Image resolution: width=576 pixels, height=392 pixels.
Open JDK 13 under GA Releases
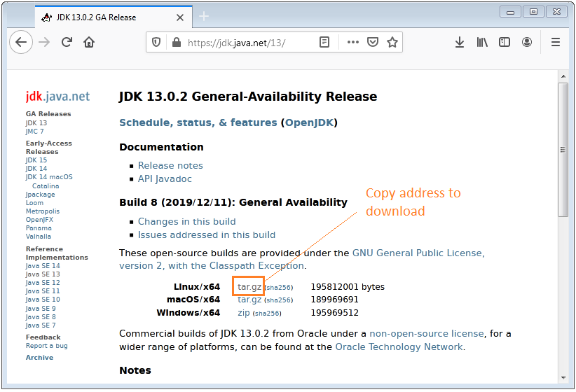(36, 123)
